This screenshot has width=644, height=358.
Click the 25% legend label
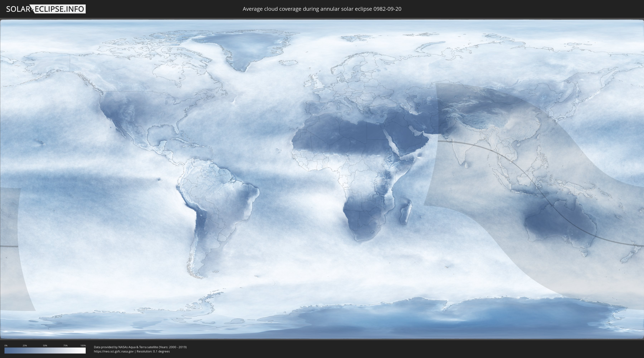pyautogui.click(x=25, y=345)
